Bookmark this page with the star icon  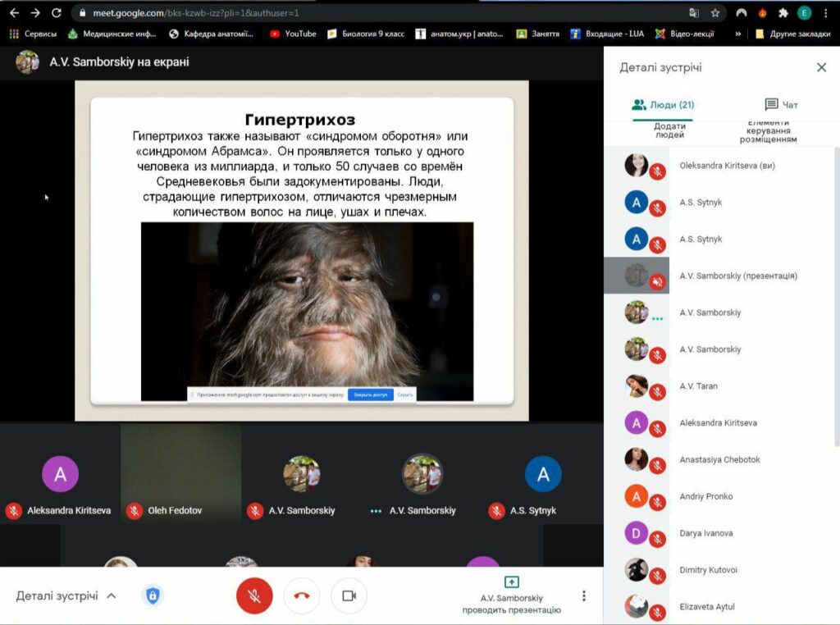tap(715, 13)
